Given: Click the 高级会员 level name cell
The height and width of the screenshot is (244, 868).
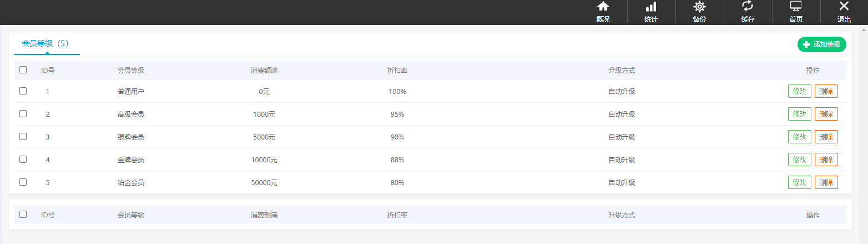Looking at the screenshot, I should pyautogui.click(x=131, y=114).
